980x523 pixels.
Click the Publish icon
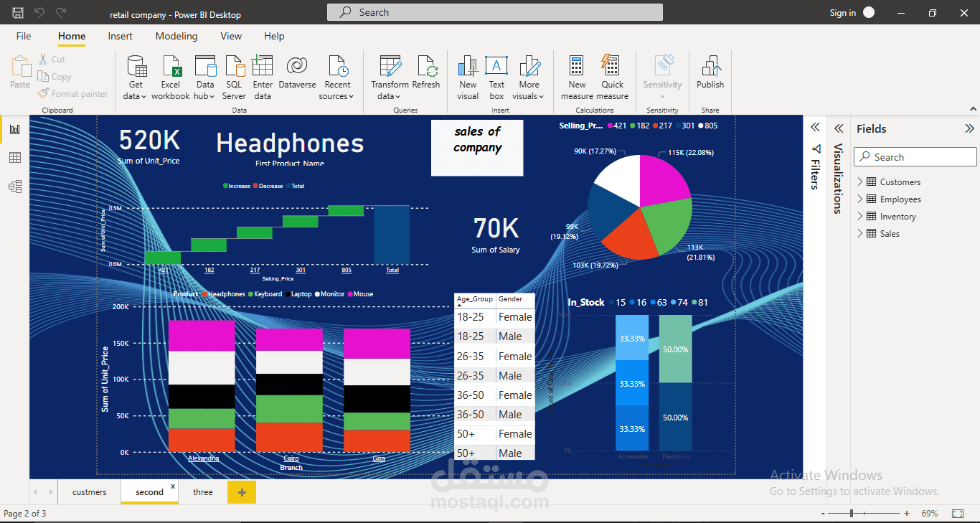tap(710, 67)
